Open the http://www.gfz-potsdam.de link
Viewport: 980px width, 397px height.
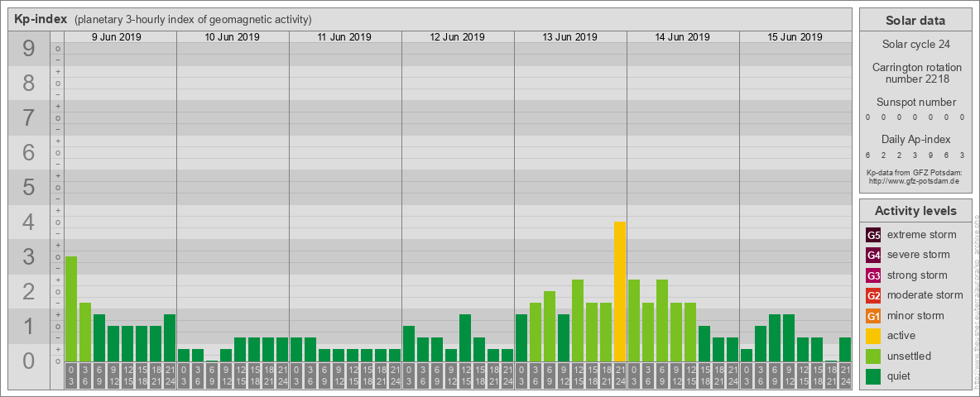click(914, 181)
